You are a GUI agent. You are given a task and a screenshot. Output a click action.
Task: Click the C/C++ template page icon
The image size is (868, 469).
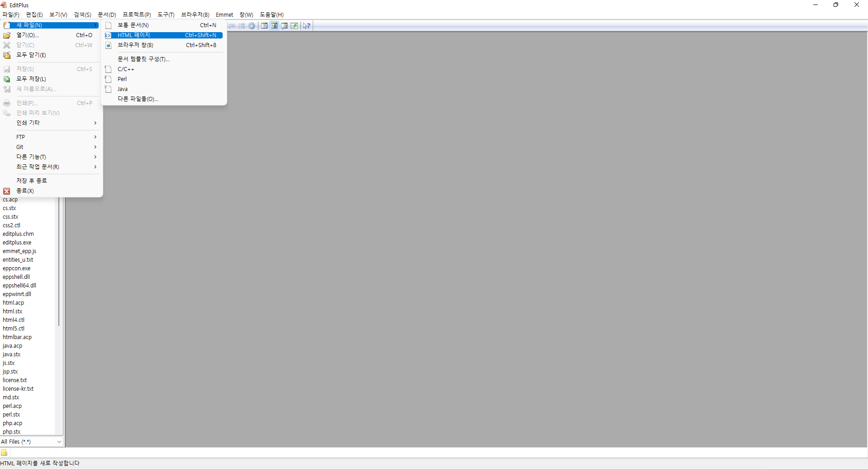[109, 69]
